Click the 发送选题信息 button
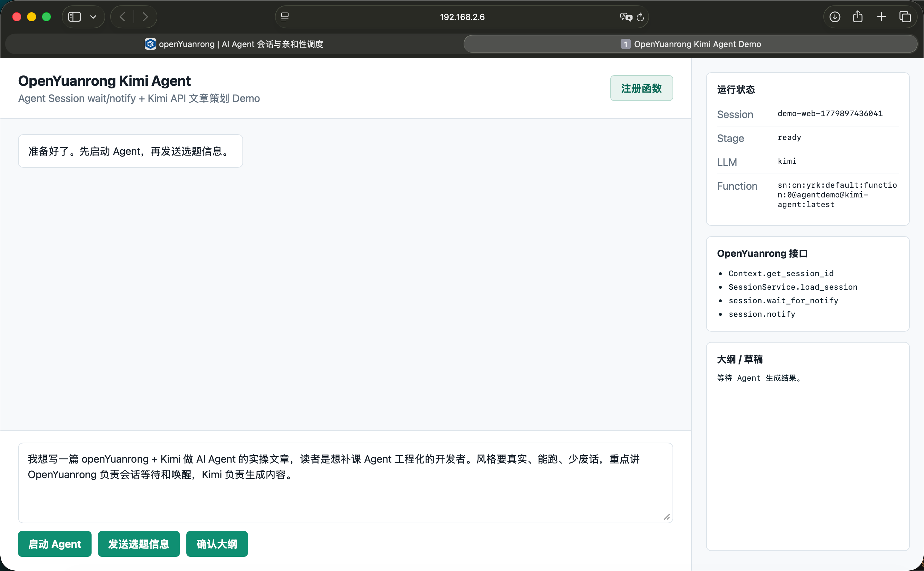924x571 pixels. click(139, 544)
